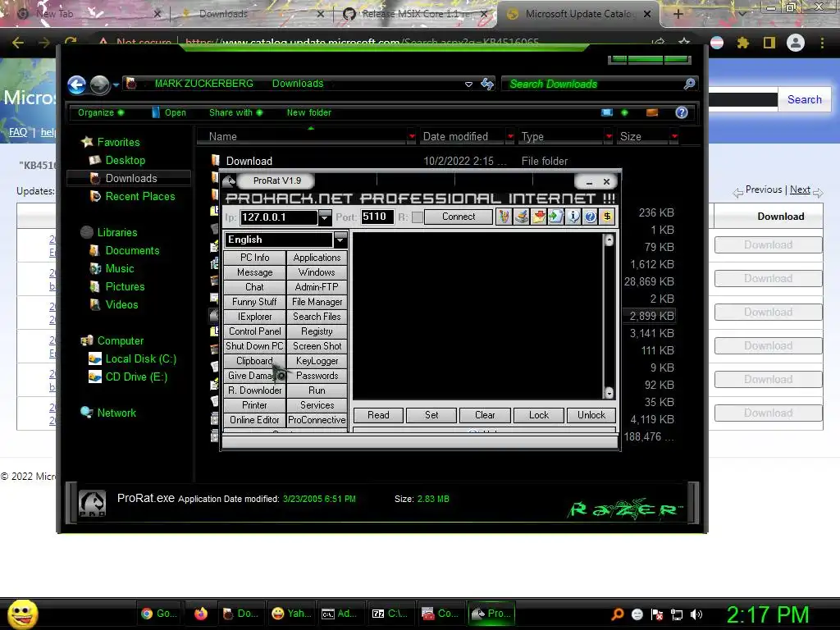Open the explorer address bar history dropdown
The height and width of the screenshot is (630, 840).
(x=468, y=84)
